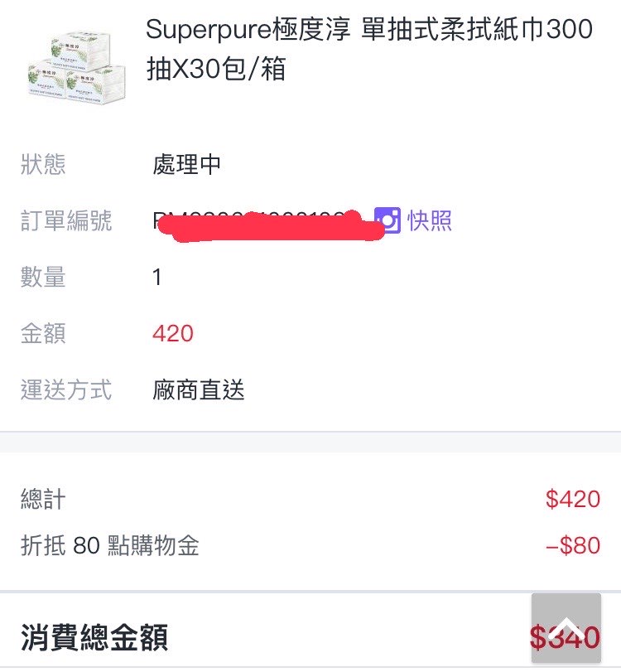
Task: Click the 狀態 label
Action: pos(43,164)
